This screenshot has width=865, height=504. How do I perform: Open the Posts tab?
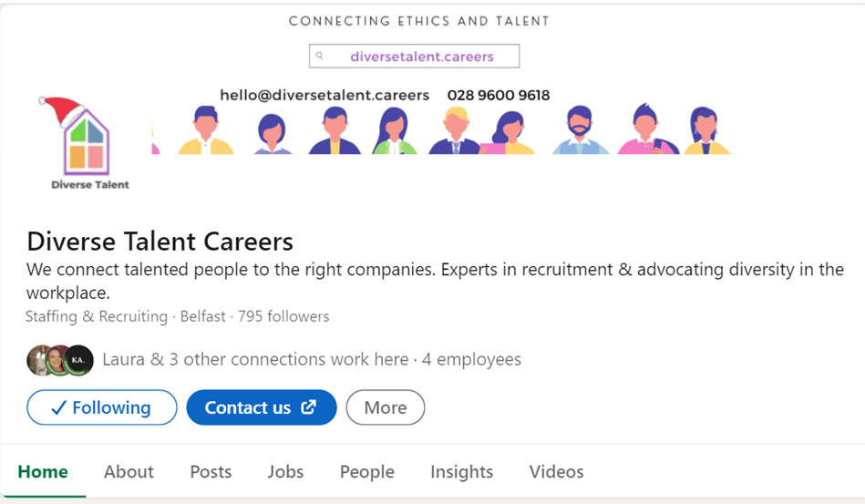pyautogui.click(x=211, y=472)
